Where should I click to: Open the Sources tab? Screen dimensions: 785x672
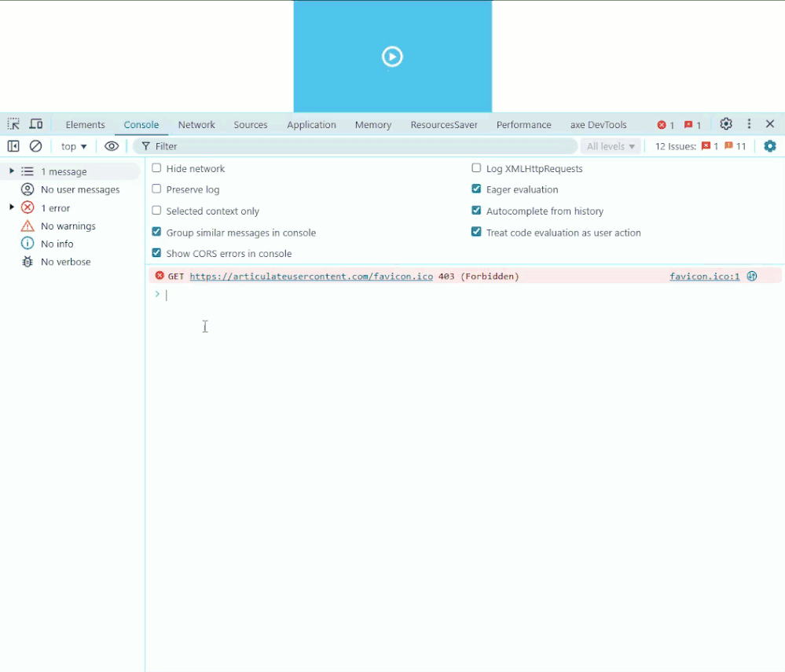click(x=251, y=125)
